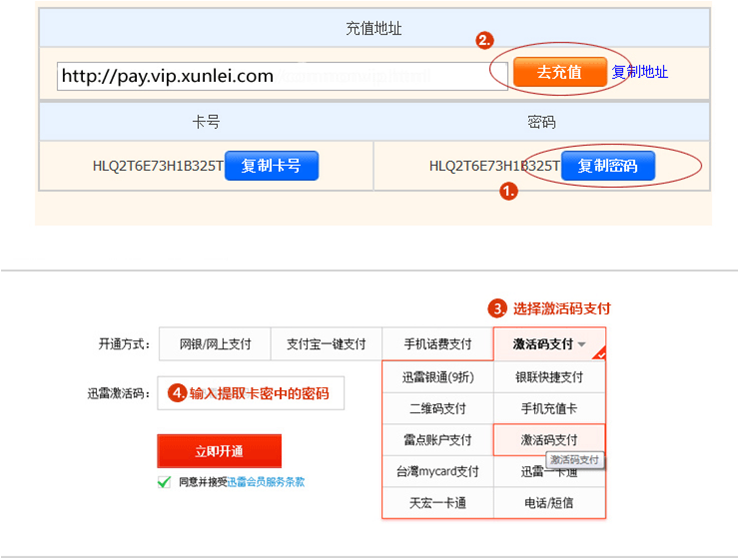The image size is (739, 559).
Task: Choose 迅雷银通(9折) from payment menu
Action: coord(438,377)
